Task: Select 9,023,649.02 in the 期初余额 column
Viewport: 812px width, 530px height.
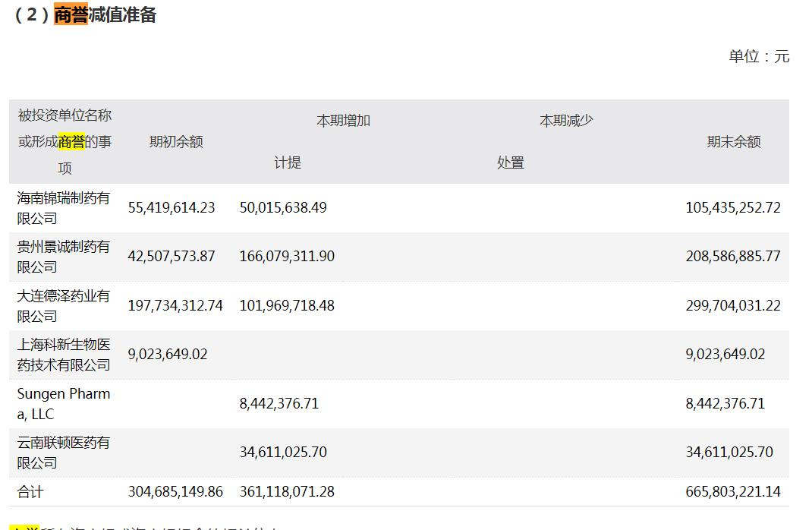Action: (168, 355)
